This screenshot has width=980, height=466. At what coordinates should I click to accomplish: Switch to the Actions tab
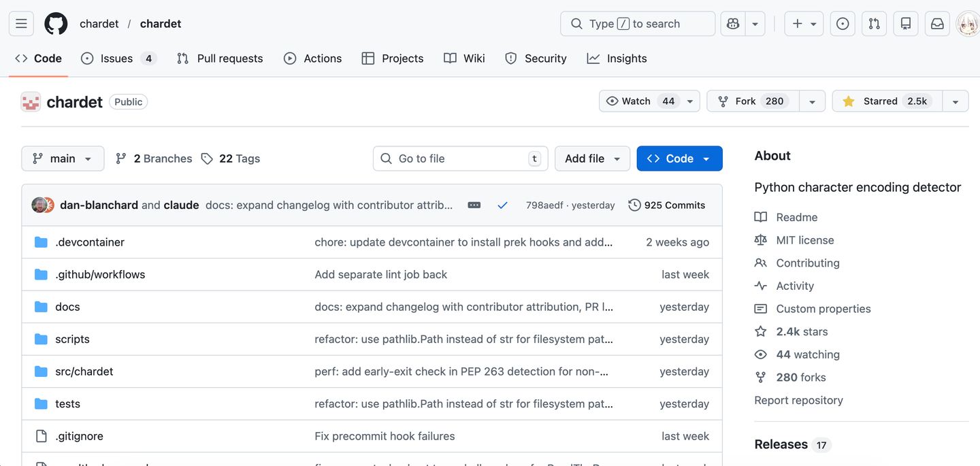(x=313, y=59)
